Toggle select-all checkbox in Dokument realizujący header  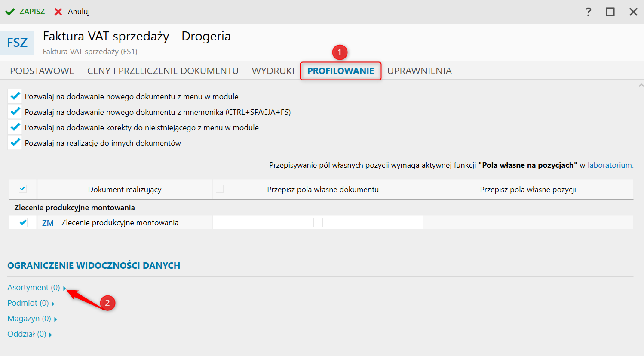tap(23, 189)
